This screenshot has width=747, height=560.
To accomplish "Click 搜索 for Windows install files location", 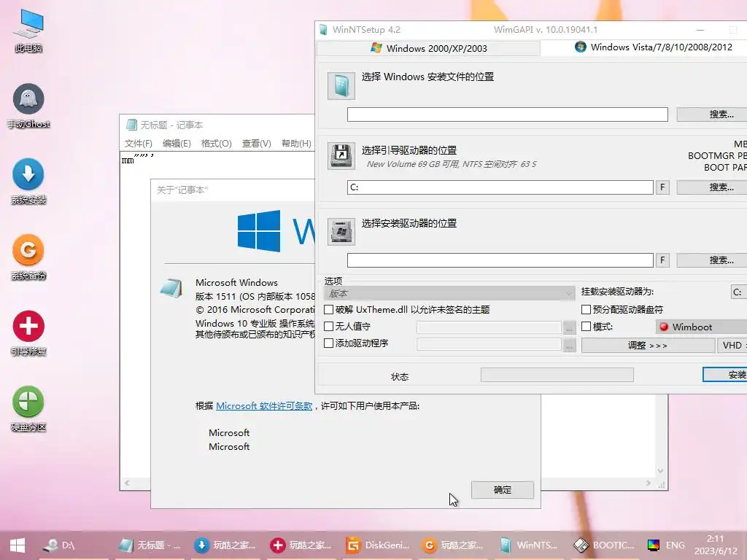I will tap(712, 114).
